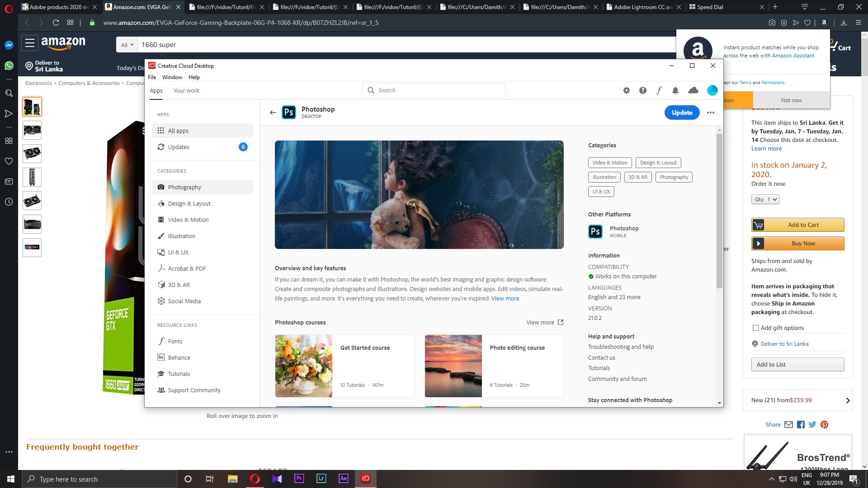Switch to the Your work tab
The width and height of the screenshot is (868, 488).
click(186, 90)
